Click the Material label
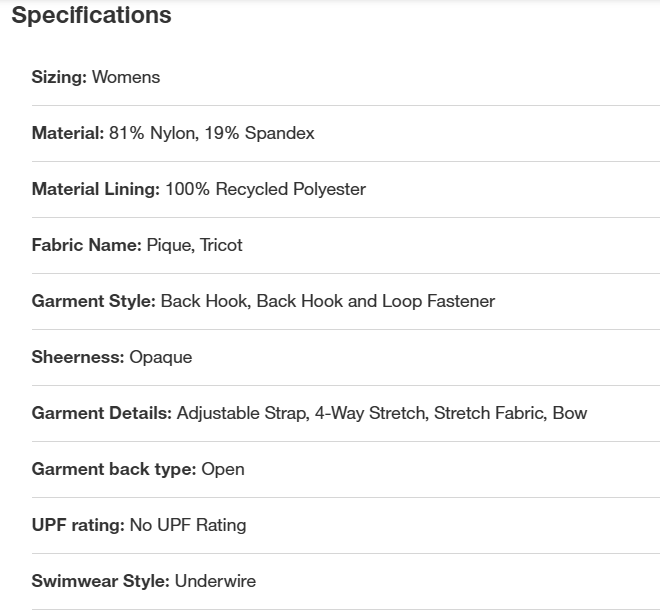The height and width of the screenshot is (616, 660). click(68, 133)
